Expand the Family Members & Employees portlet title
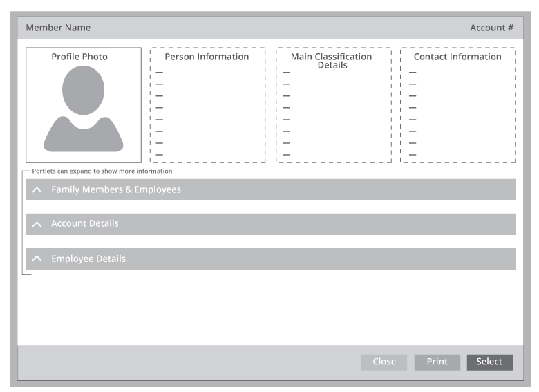The height and width of the screenshot is (392, 539). pyautogui.click(x=115, y=189)
